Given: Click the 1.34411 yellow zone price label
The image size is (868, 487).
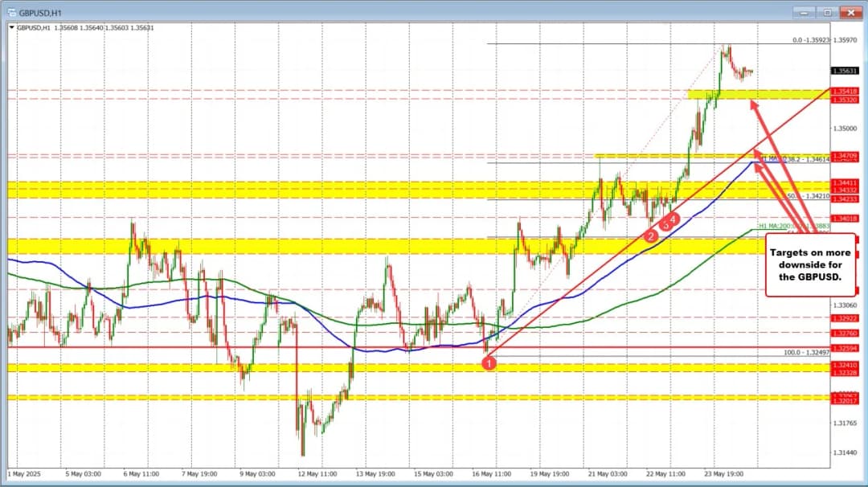Looking at the screenshot, I should (846, 183).
